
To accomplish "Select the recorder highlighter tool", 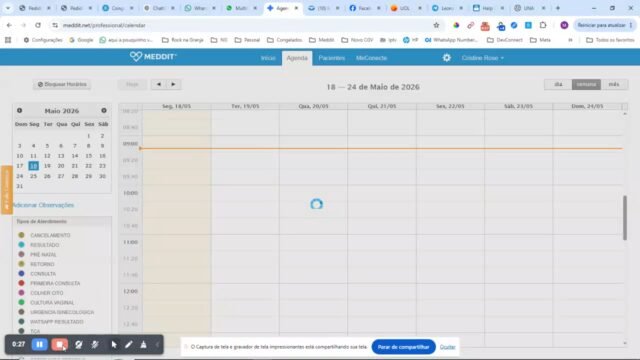I will (x=143, y=344).
